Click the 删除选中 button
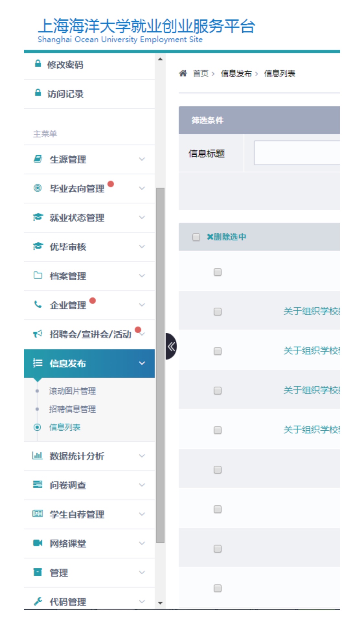This screenshot has height=620, width=364. [x=226, y=237]
